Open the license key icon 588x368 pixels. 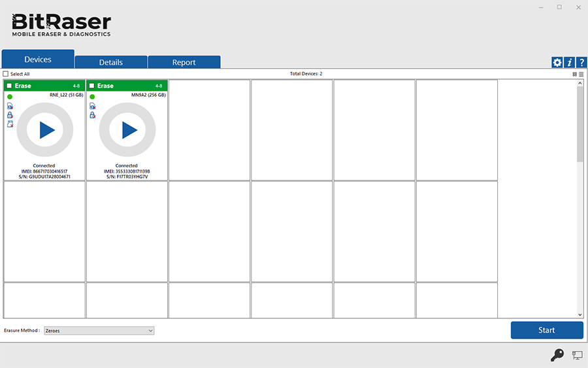(x=557, y=355)
